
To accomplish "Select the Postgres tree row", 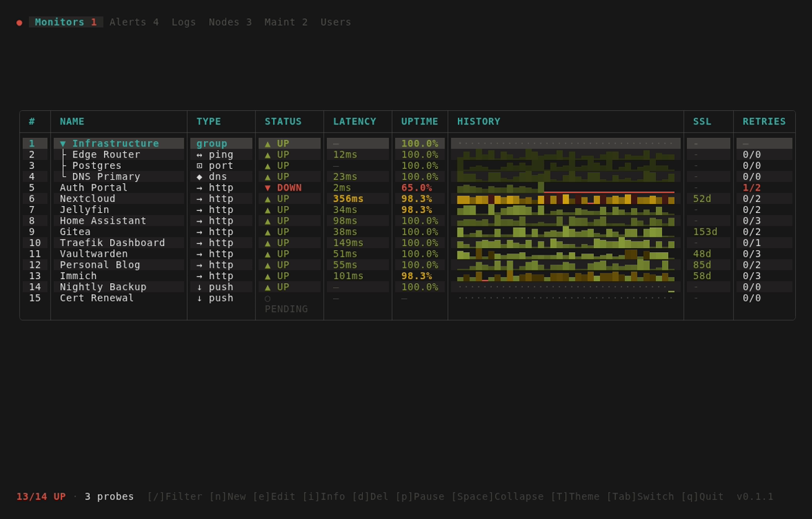I will (x=91, y=166).
